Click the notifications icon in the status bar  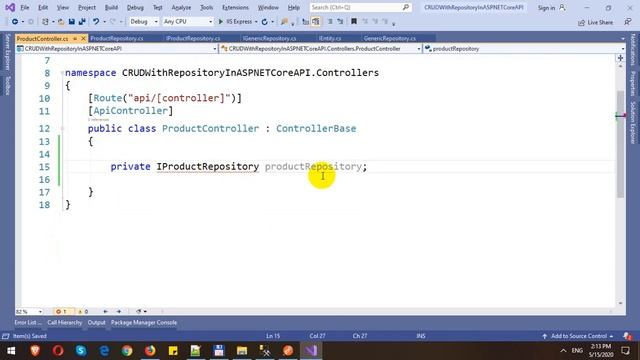pyautogui.click(x=627, y=336)
